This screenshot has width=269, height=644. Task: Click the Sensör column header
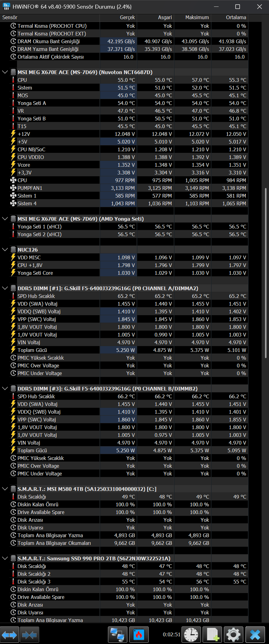[x=50, y=18]
